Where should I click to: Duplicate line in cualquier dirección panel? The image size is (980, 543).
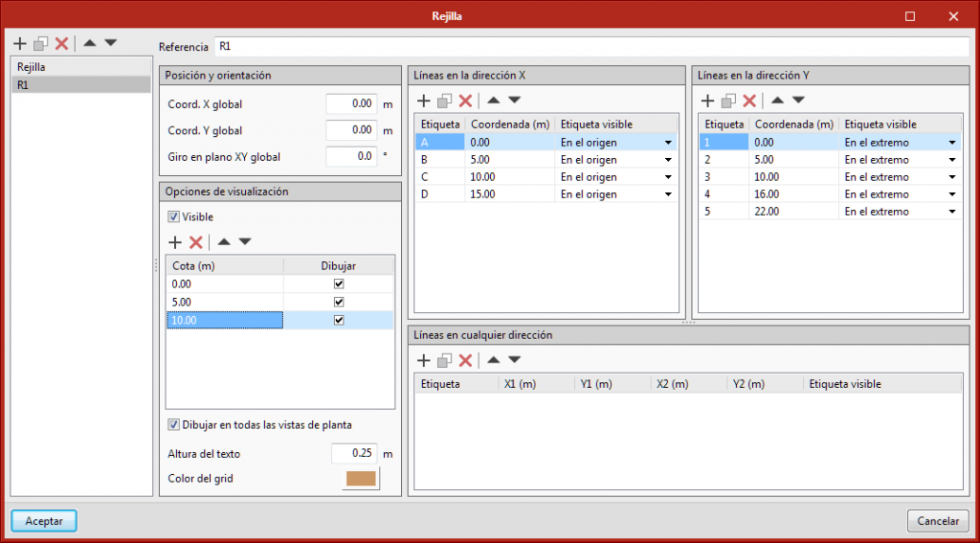coord(444,360)
